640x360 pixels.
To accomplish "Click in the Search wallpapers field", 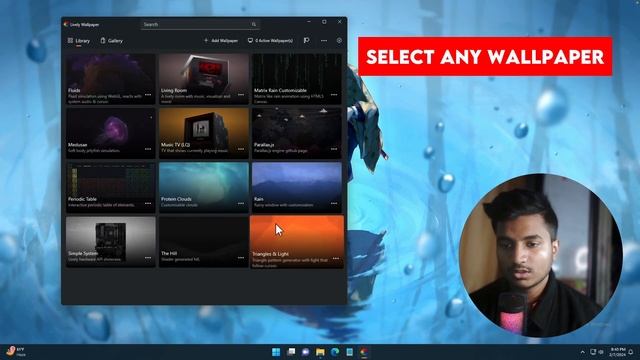I will point(200,24).
